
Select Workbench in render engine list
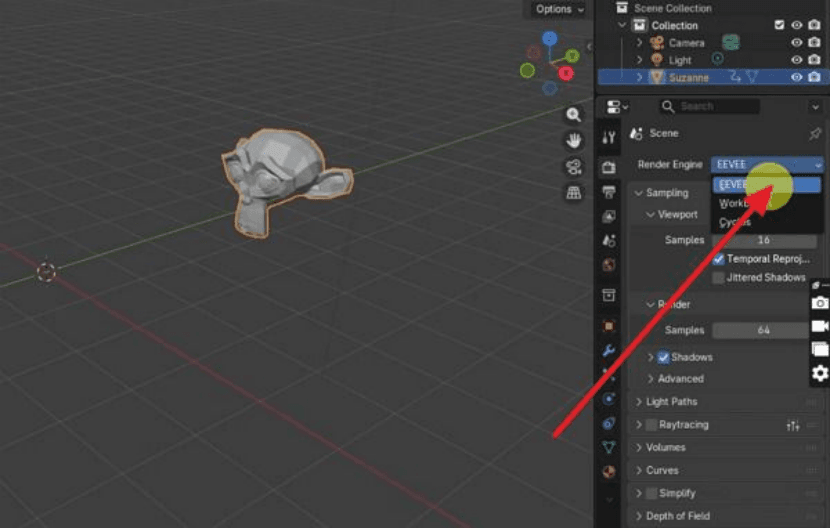pyautogui.click(x=767, y=203)
